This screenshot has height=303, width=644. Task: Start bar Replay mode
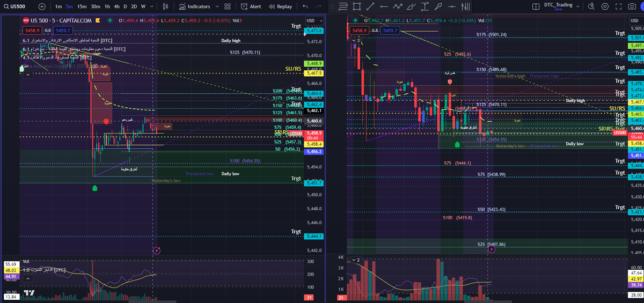tap(281, 6)
